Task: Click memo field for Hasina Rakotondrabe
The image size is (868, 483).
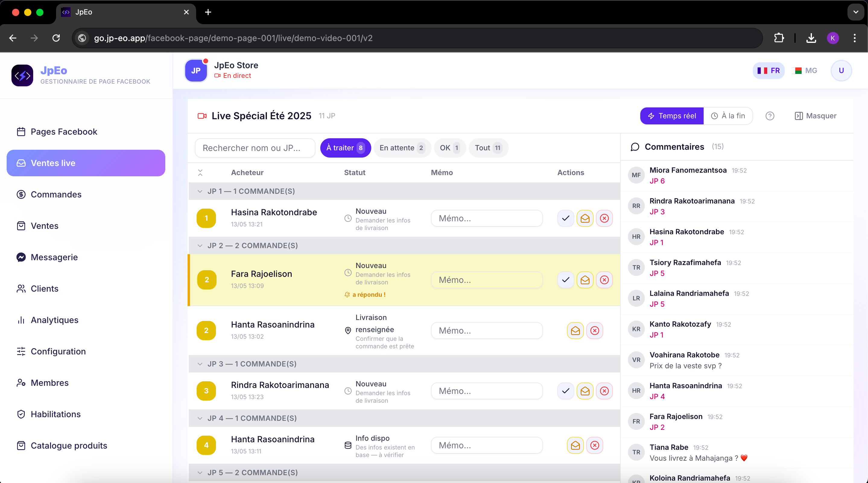Action: tap(486, 218)
